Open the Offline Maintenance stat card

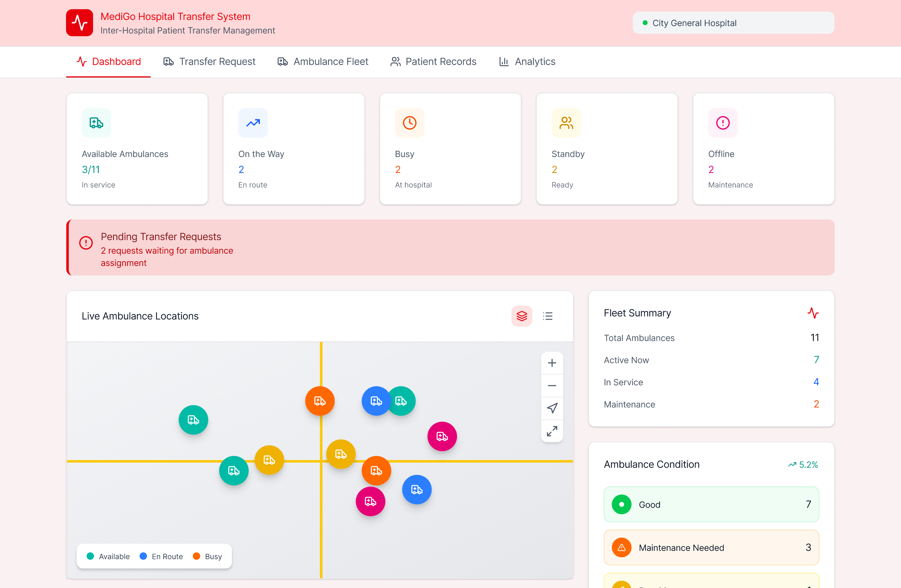[x=763, y=149]
